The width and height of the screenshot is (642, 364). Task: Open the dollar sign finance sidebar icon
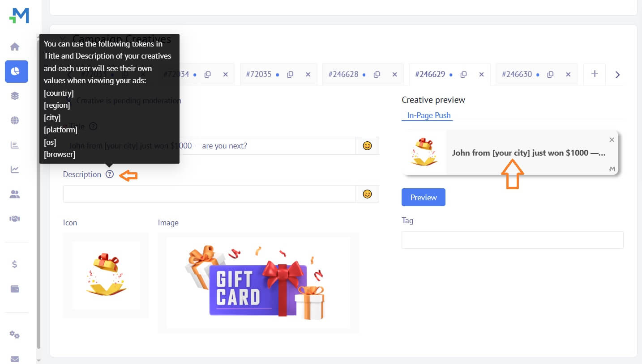click(15, 264)
